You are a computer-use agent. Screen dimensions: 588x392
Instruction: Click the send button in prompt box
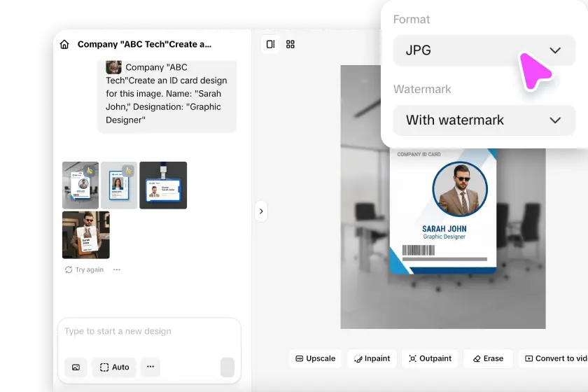[227, 367]
